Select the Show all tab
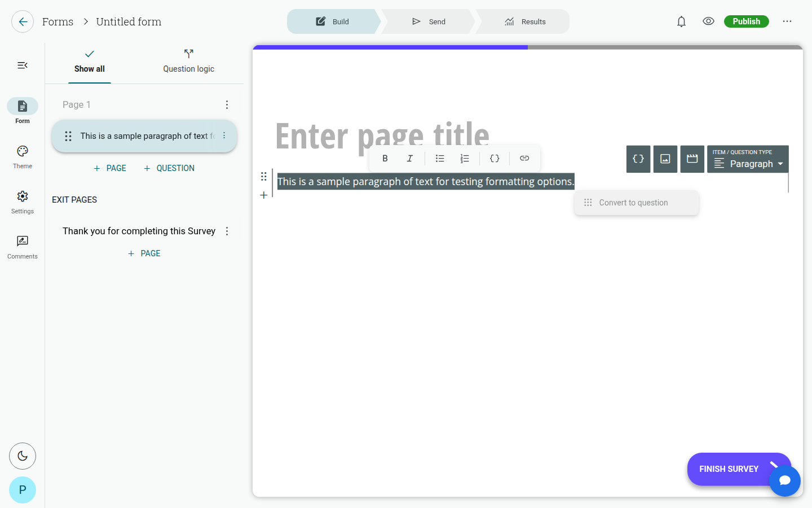The image size is (812, 508). [90, 62]
